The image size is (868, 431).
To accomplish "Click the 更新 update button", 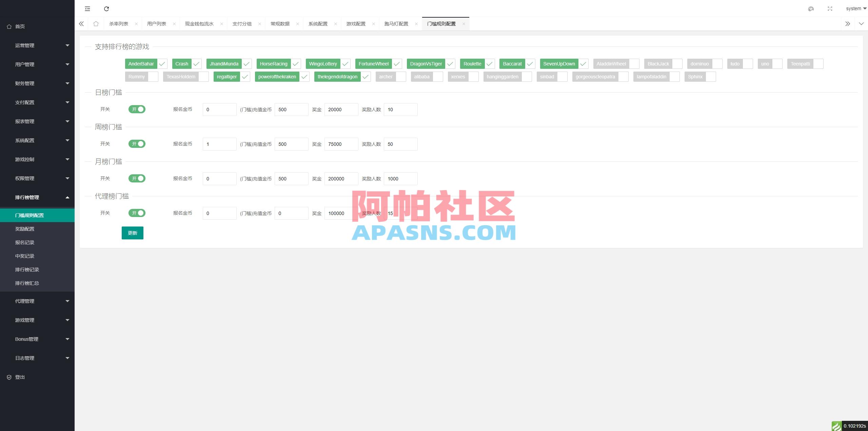I will [x=132, y=233].
